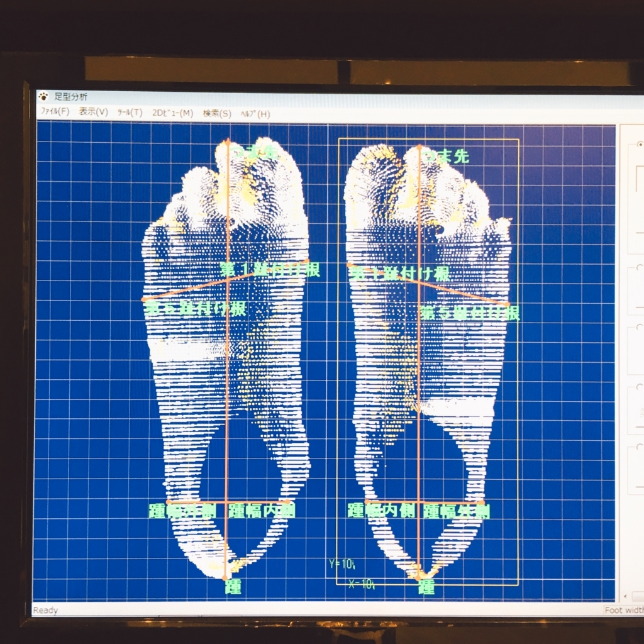The image size is (644, 644).
Task: Open the 表示(V) menu
Action: (x=93, y=112)
